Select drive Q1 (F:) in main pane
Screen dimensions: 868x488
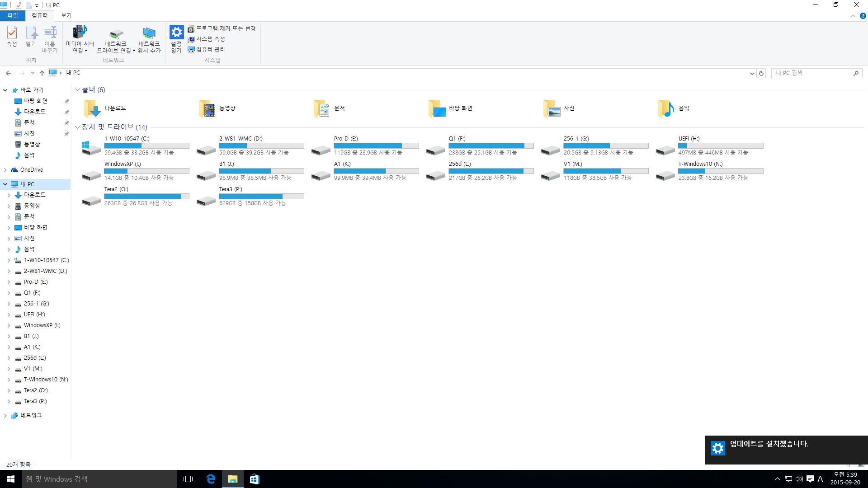click(480, 145)
